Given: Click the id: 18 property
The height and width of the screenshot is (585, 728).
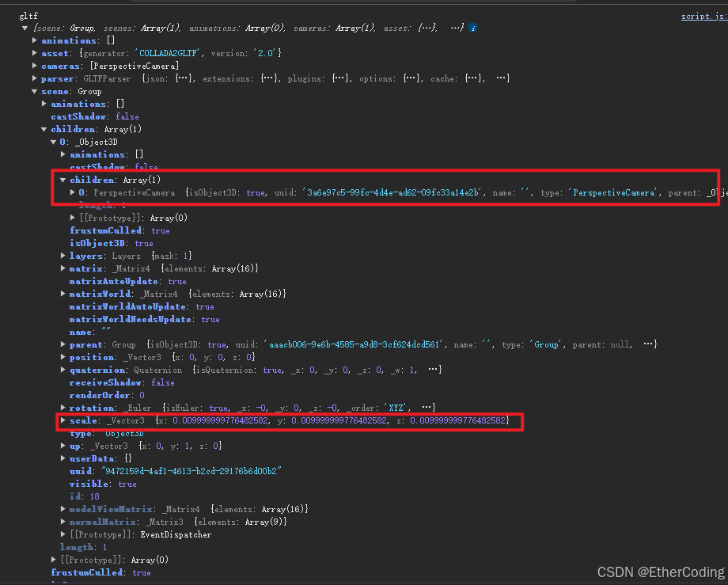Looking at the screenshot, I should coord(85,496).
